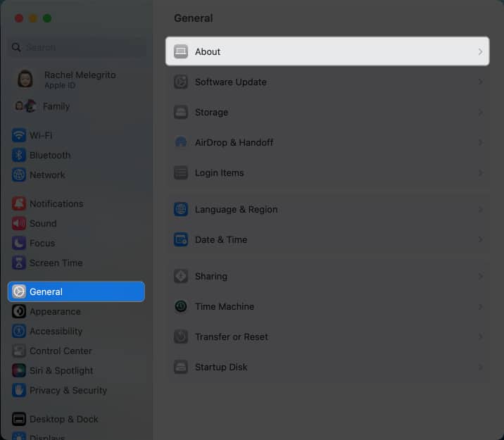Expand the Startup Disk chevron
504x440 pixels.
coord(480,367)
